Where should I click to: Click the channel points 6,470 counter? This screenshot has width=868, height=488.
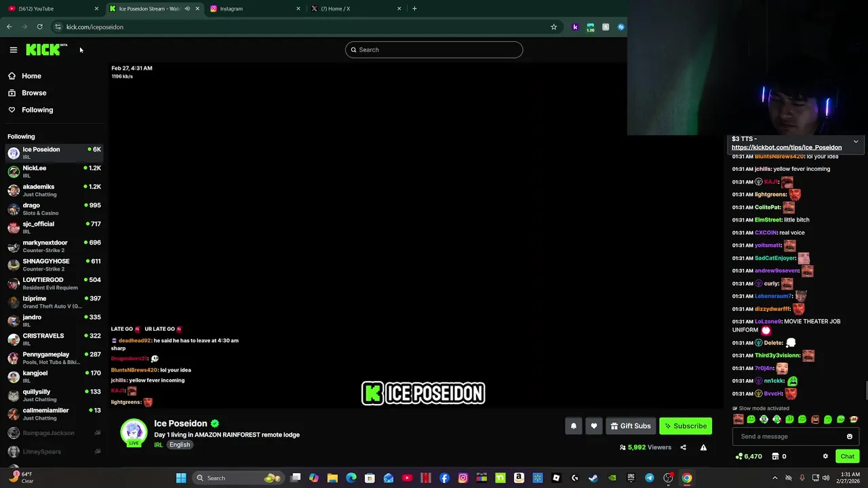click(749, 456)
